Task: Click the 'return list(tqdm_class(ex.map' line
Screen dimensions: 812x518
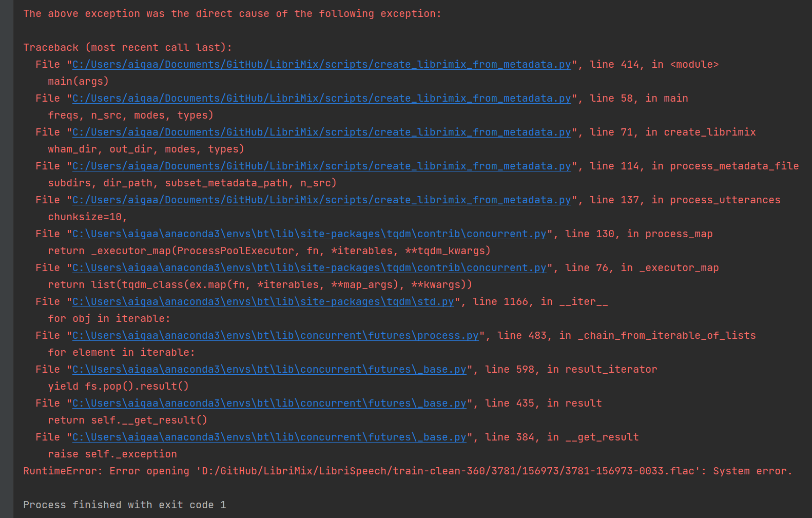Action: click(x=260, y=284)
